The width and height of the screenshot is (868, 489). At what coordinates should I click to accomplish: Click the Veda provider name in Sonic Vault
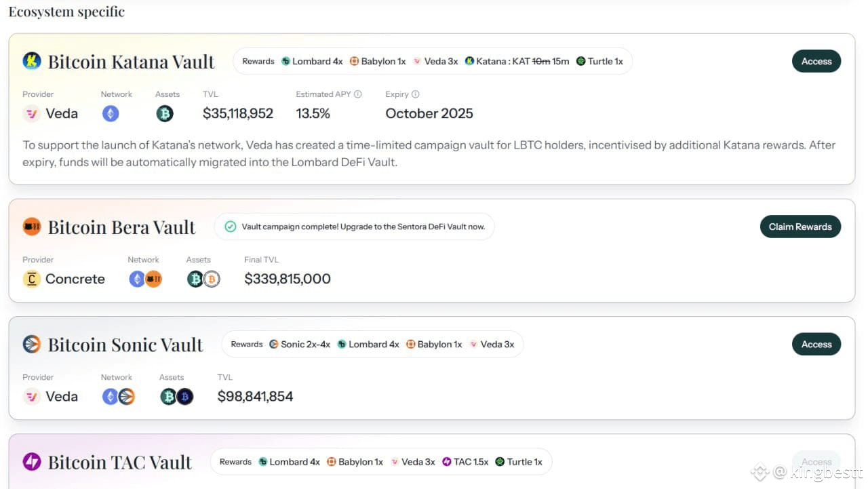pos(62,396)
